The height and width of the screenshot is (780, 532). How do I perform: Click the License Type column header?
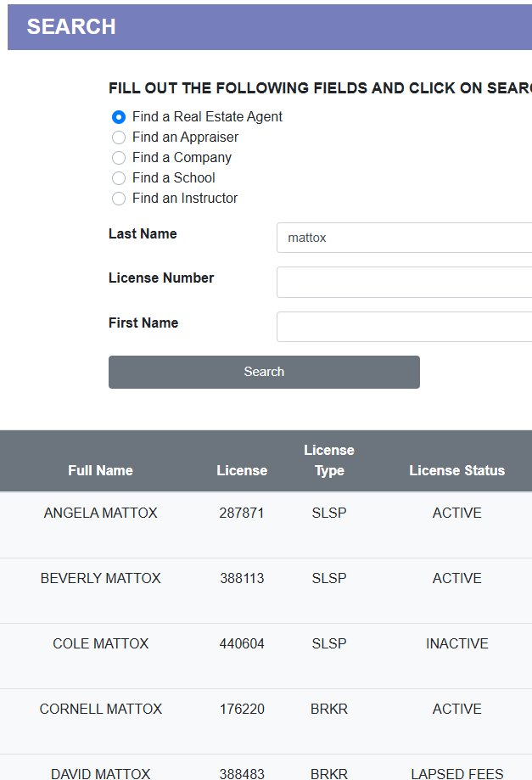coord(329,460)
